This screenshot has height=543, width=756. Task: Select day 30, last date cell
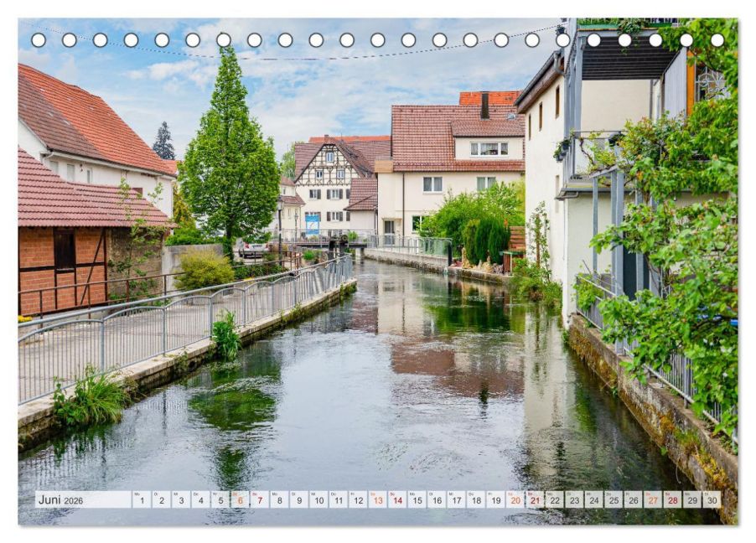pyautogui.click(x=712, y=499)
